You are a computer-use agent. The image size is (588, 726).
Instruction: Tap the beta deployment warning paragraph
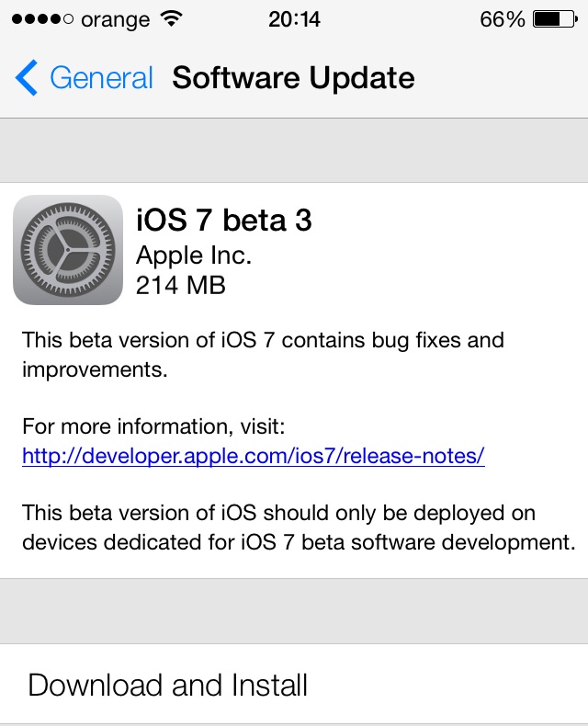point(298,527)
